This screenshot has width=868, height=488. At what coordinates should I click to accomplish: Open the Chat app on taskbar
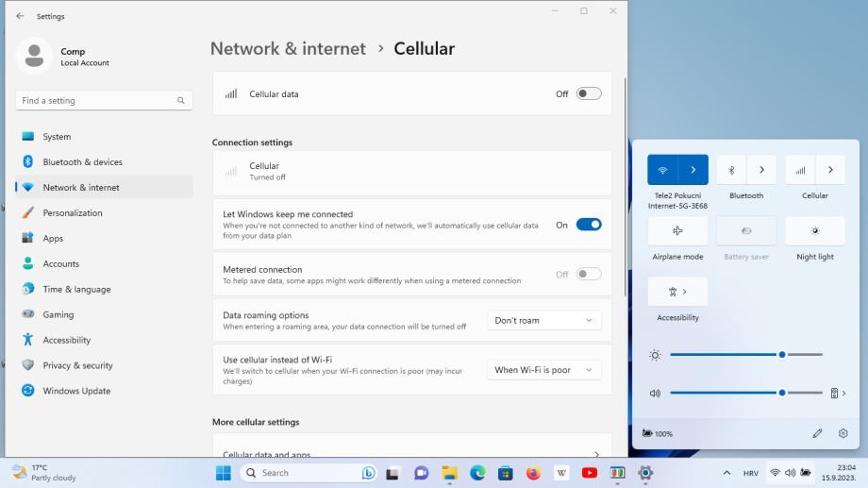(422, 473)
